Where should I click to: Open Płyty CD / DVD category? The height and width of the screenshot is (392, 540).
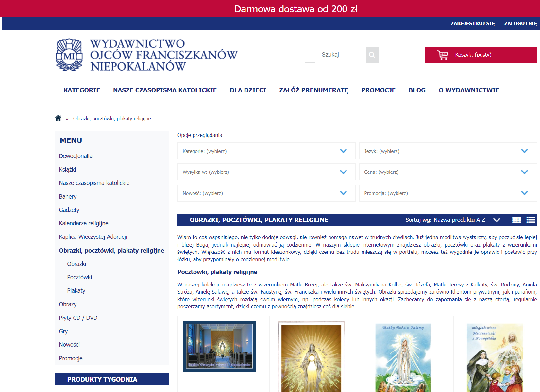click(78, 318)
